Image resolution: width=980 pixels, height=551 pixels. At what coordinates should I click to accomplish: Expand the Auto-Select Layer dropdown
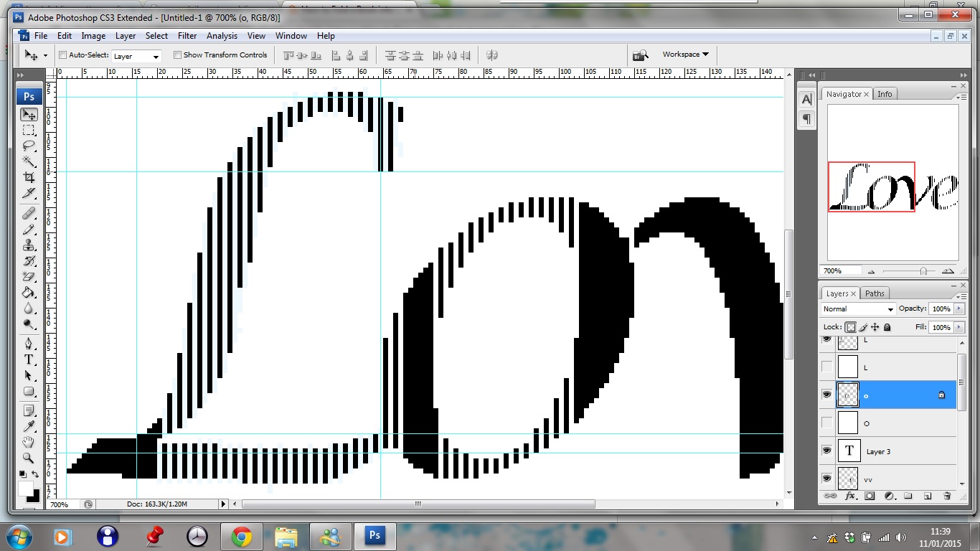(x=136, y=56)
